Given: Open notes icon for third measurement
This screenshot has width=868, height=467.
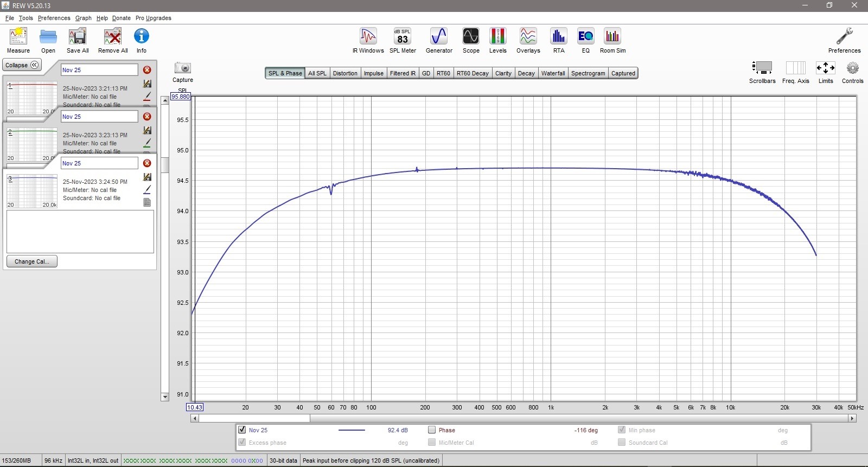Looking at the screenshot, I should pos(147,202).
